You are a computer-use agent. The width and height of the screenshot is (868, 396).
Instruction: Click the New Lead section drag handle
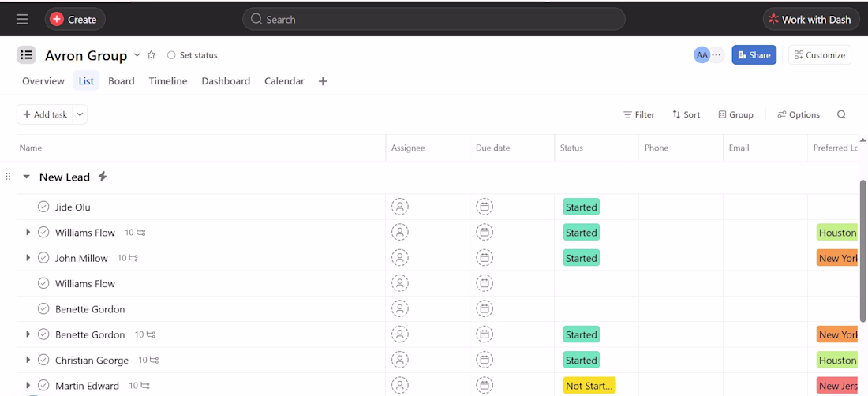(8, 177)
